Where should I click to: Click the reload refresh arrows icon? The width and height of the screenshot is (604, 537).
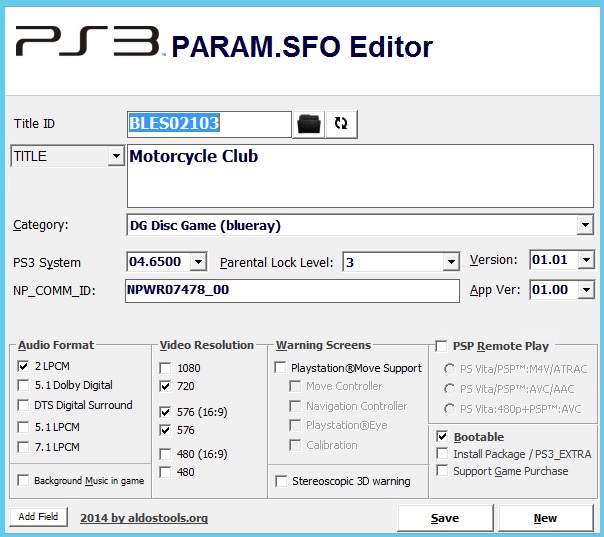point(341,124)
